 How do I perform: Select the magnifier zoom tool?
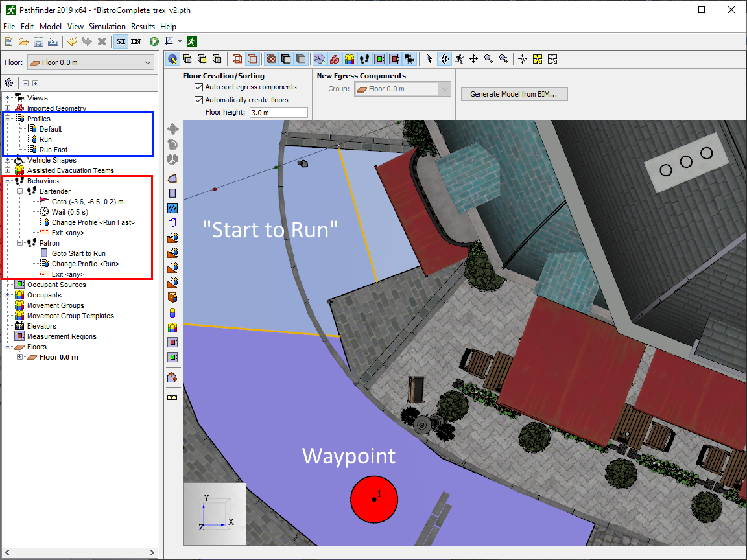pyautogui.click(x=488, y=59)
